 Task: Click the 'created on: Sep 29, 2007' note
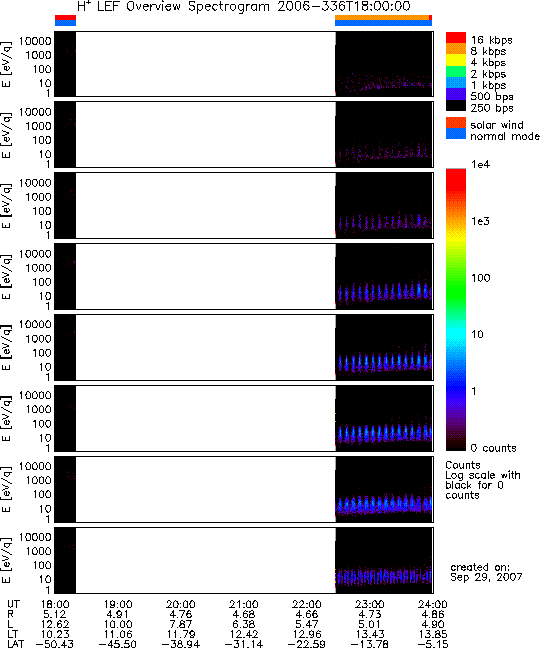(486, 572)
